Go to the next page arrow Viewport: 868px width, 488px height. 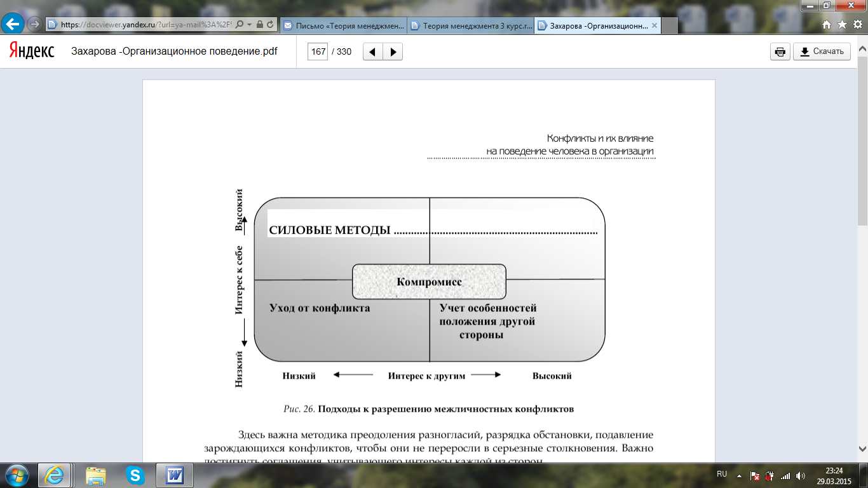point(393,51)
